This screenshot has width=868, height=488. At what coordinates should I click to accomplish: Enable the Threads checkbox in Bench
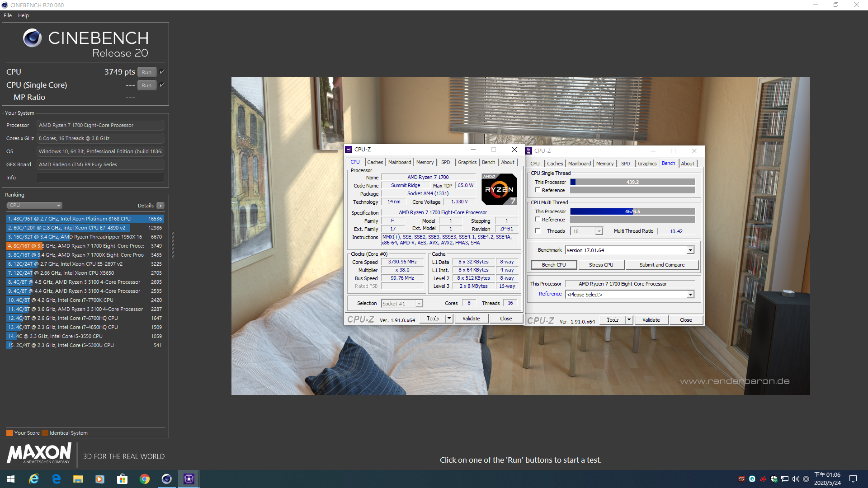538,230
